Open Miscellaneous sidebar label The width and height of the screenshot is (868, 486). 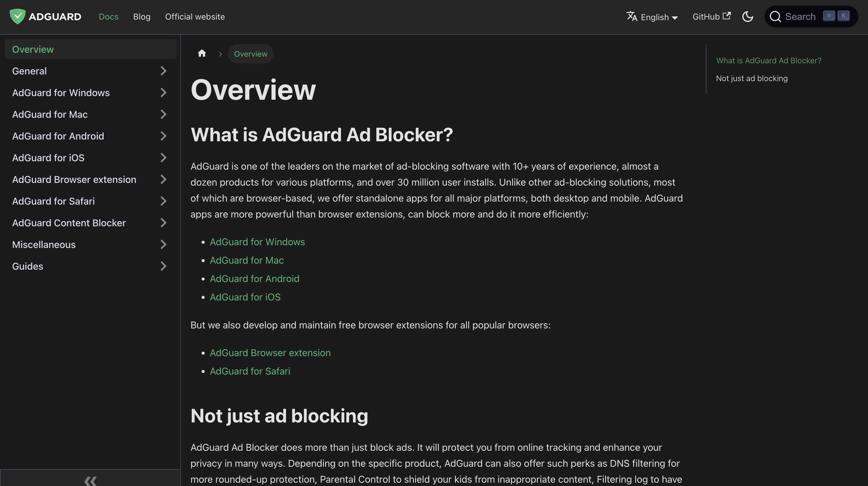44,245
